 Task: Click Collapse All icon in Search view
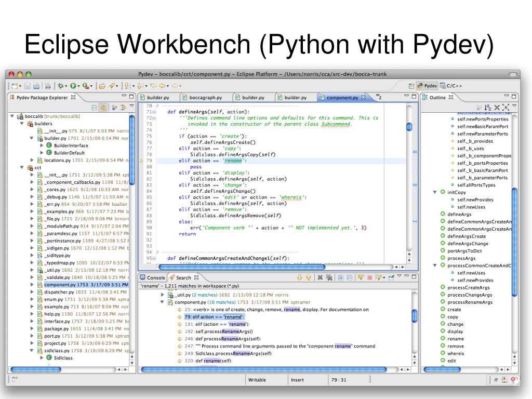click(x=350, y=277)
